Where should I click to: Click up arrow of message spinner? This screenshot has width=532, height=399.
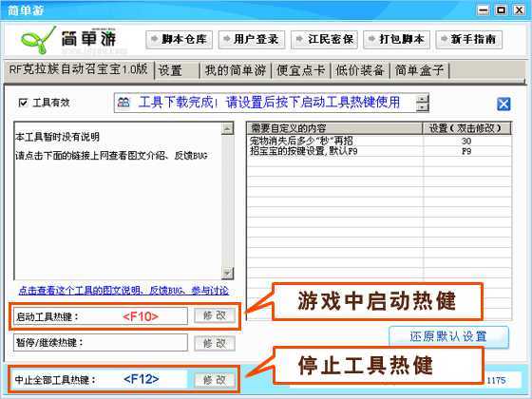coord(423,99)
